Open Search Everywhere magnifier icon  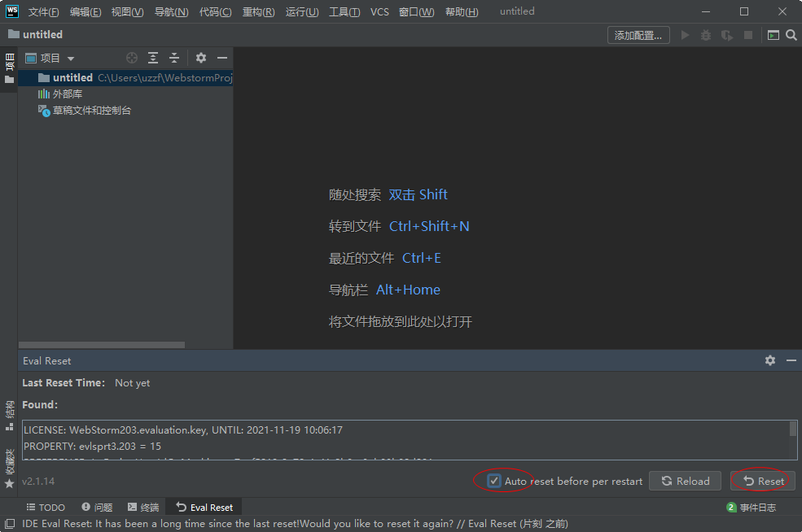791,35
